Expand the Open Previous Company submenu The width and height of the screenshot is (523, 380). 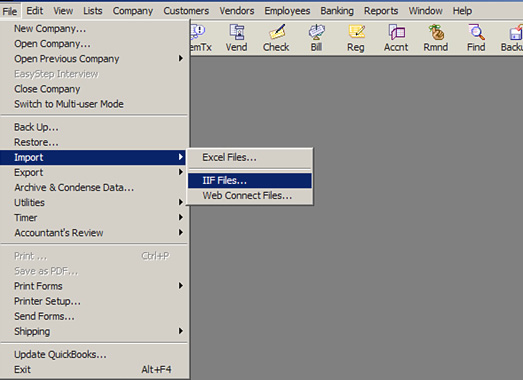coord(95,59)
